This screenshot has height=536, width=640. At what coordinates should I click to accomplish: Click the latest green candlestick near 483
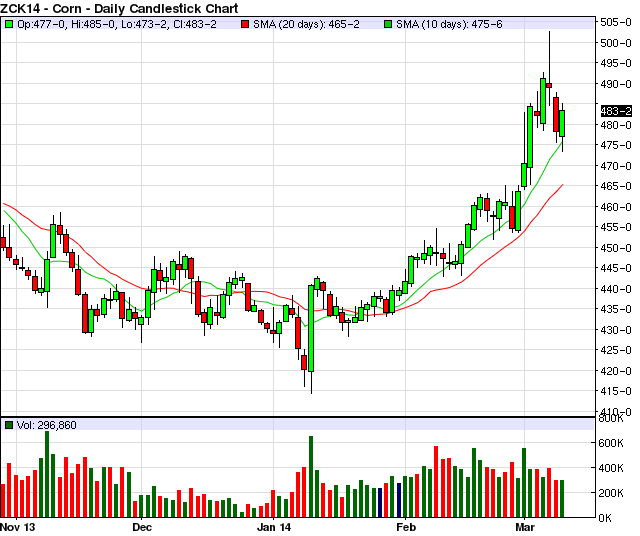562,123
